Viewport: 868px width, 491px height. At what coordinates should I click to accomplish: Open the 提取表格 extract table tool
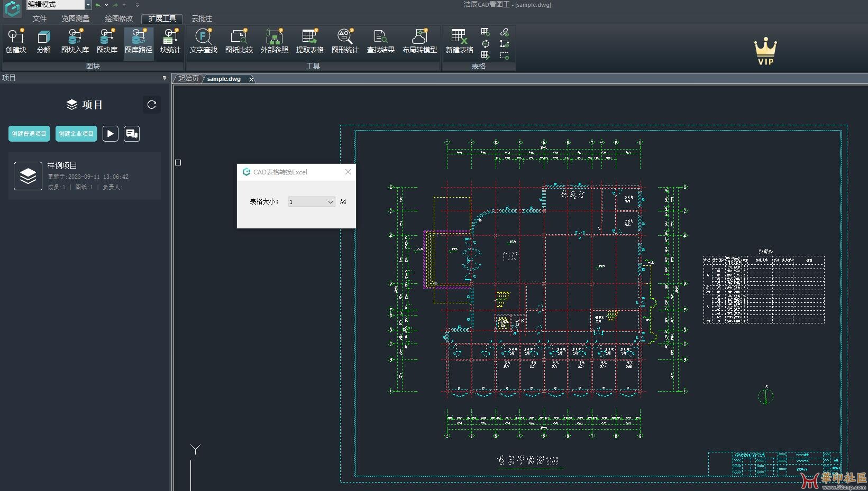(310, 41)
